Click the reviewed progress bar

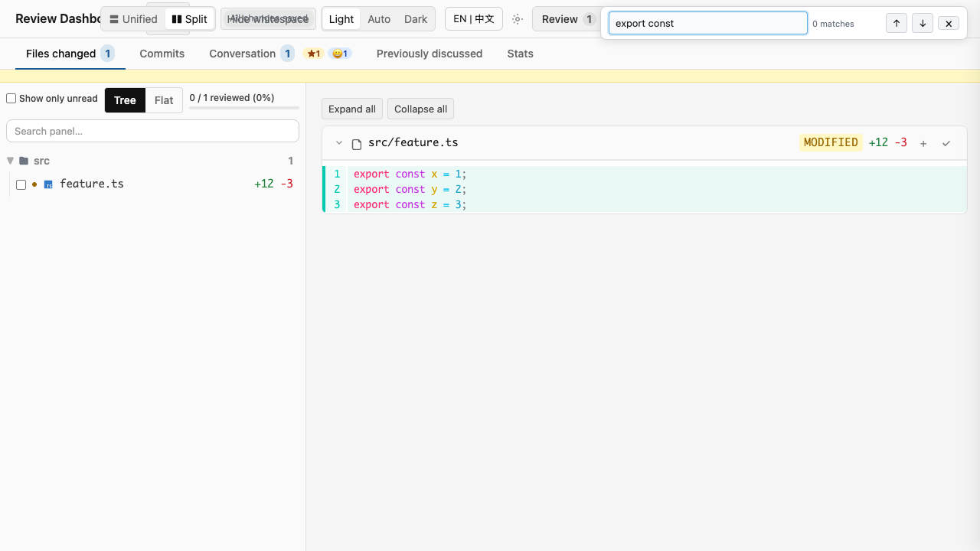[244, 108]
